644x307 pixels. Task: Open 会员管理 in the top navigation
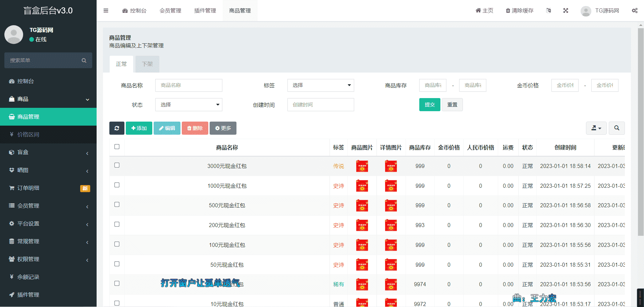tap(170, 11)
